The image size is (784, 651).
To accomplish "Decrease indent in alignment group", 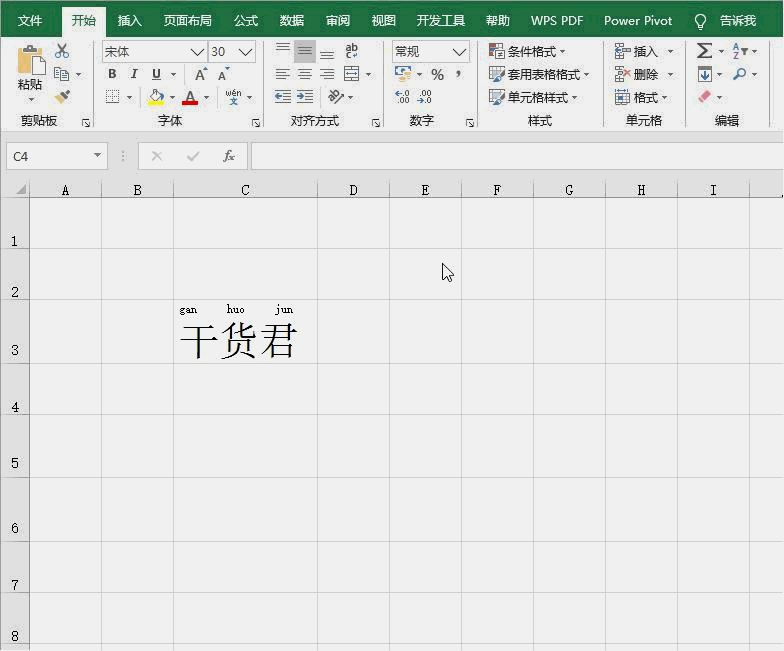I will (283, 97).
